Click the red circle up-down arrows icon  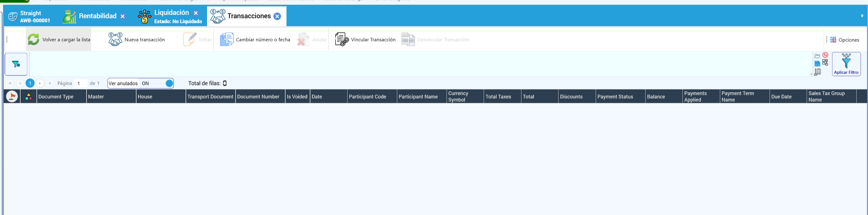tap(825, 55)
